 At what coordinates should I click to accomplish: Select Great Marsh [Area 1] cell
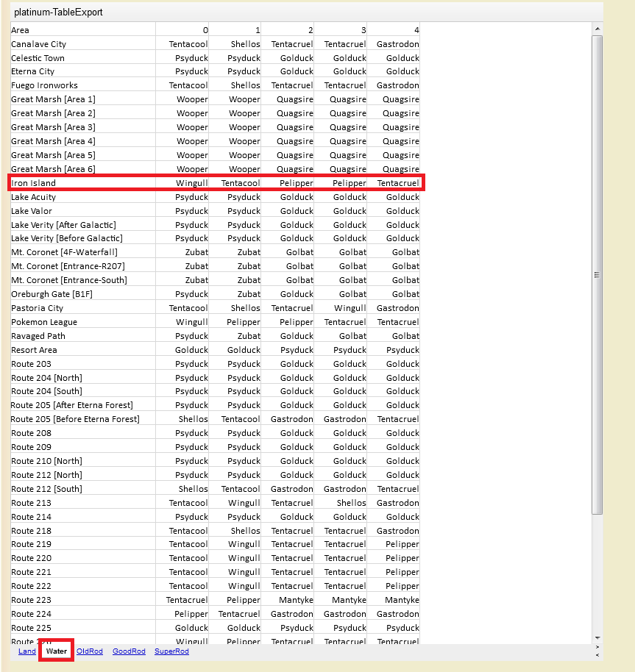[82, 99]
